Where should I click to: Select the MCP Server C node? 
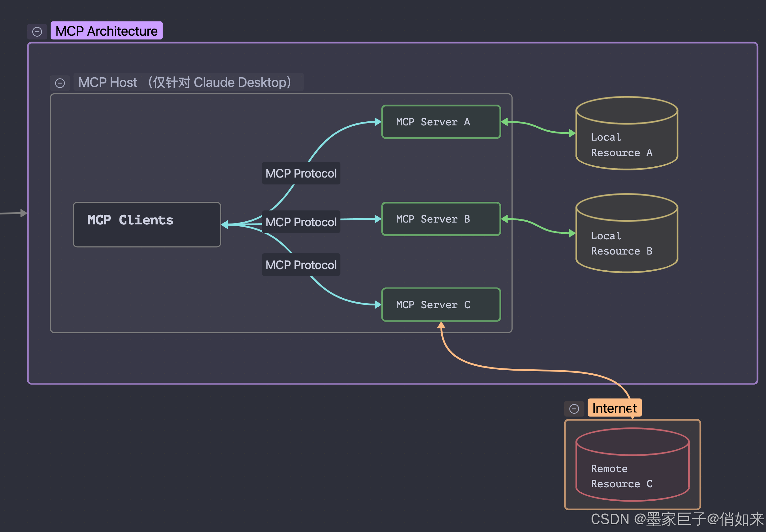tap(441, 305)
